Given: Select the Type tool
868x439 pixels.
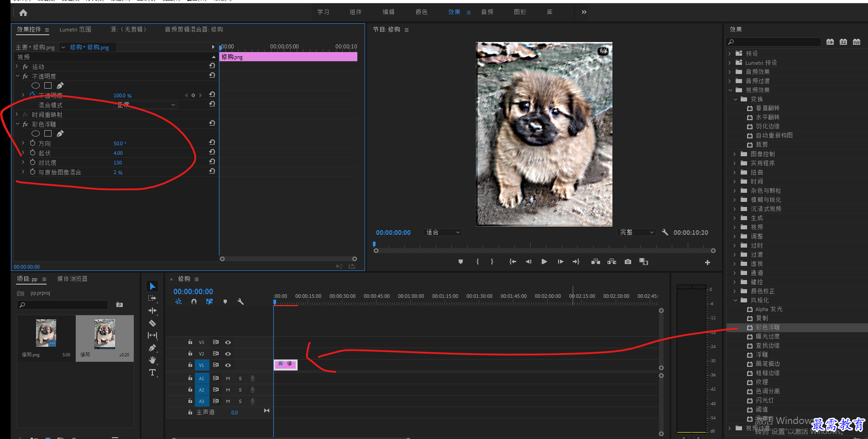Looking at the screenshot, I should 153,372.
